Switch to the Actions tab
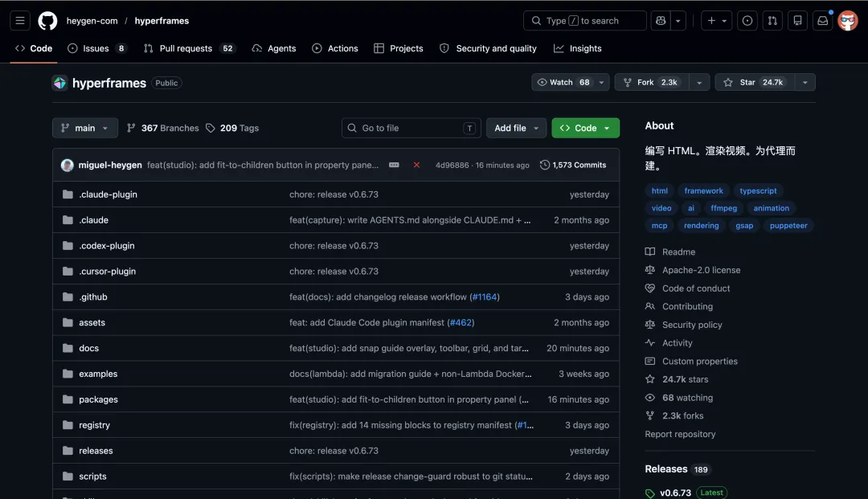868x499 pixels. (335, 49)
